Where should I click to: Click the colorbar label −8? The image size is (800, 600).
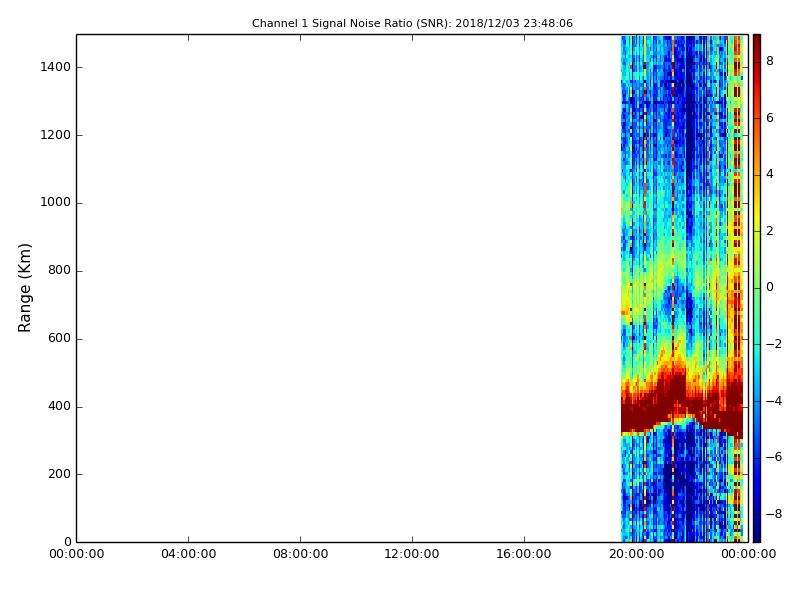pos(773,514)
